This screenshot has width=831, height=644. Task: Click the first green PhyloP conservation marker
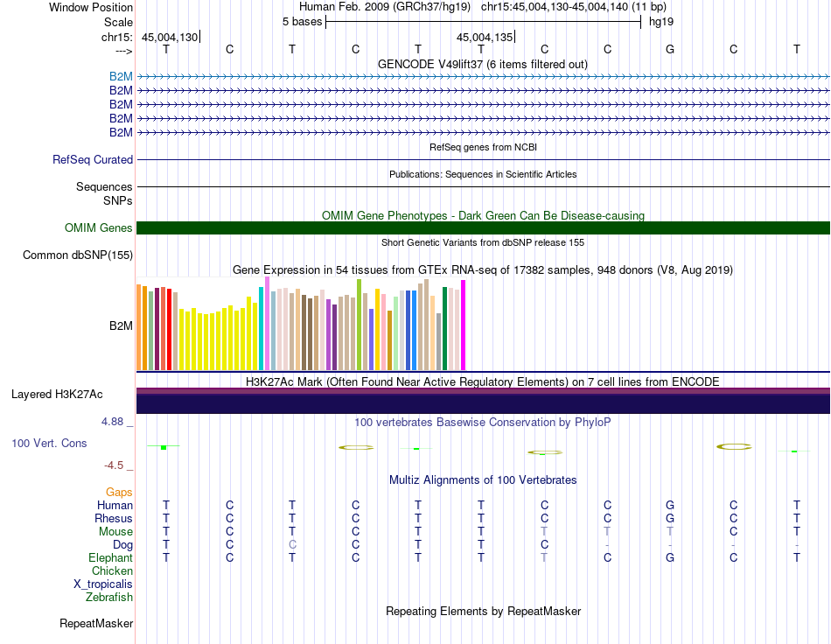(164, 447)
